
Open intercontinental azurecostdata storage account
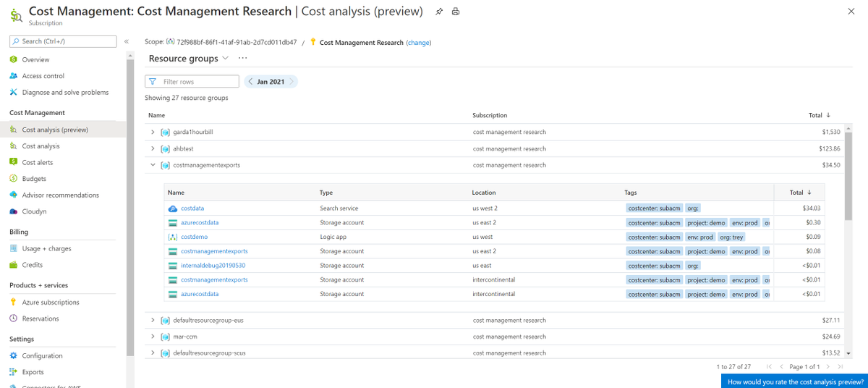200,294
